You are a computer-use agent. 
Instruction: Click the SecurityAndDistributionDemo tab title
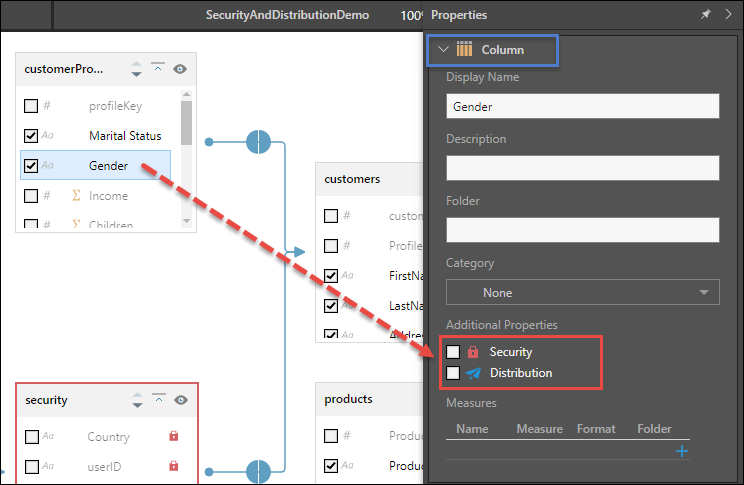pyautogui.click(x=287, y=15)
